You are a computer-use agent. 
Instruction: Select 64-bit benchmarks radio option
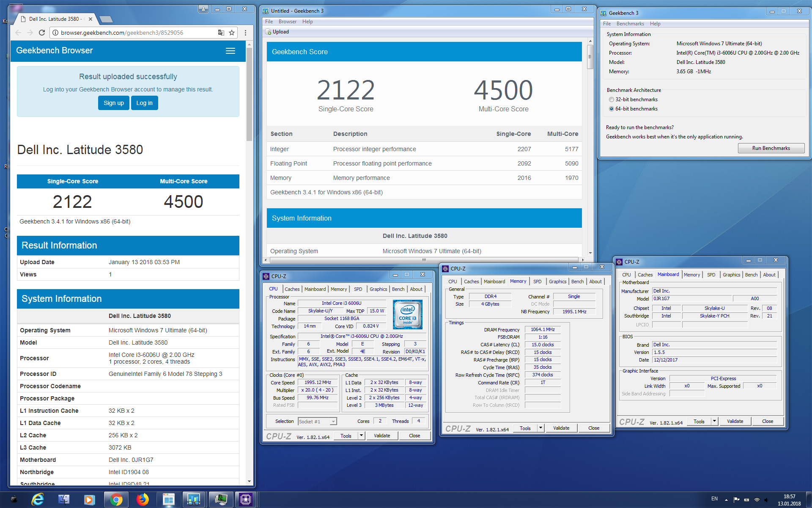611,109
